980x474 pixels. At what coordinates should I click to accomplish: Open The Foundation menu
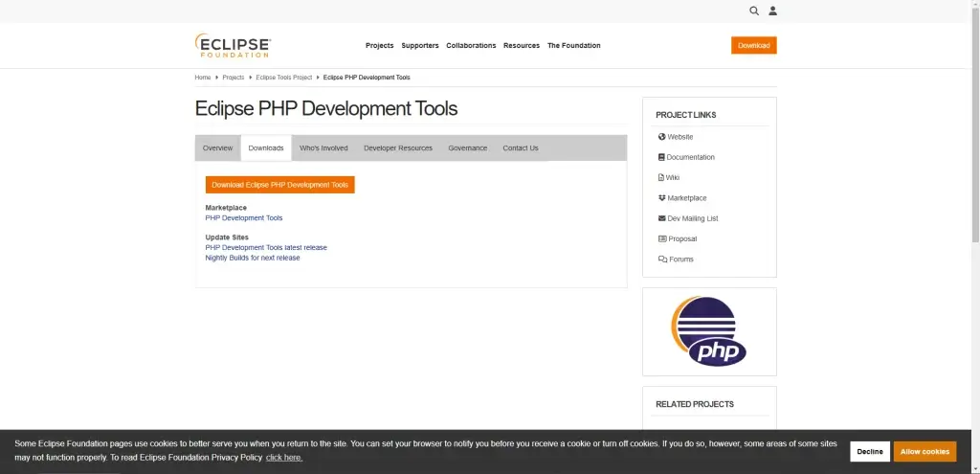[574, 46]
